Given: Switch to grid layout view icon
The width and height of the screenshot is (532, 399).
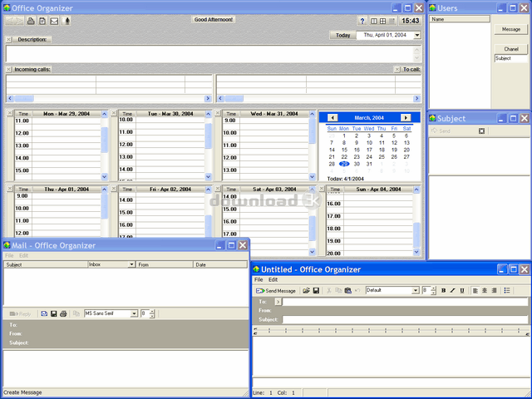Looking at the screenshot, I should [x=382, y=21].
